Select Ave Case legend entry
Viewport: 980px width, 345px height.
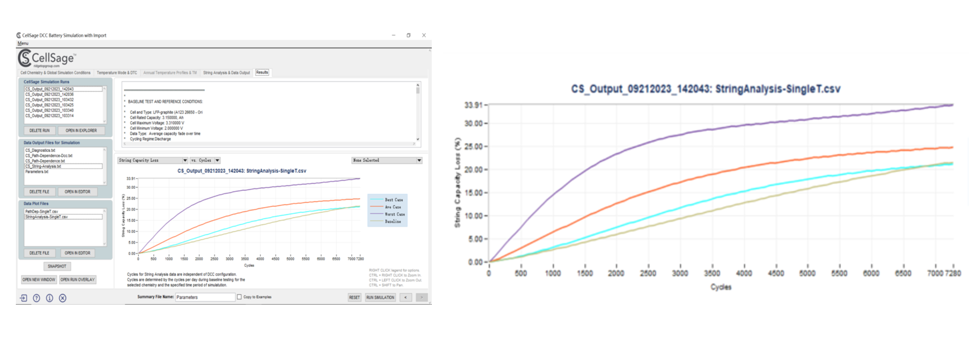click(386, 207)
